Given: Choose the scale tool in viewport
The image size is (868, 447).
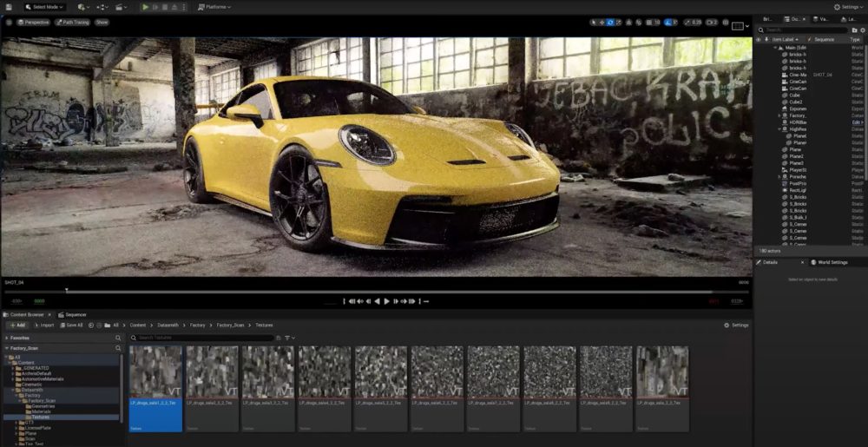Looking at the screenshot, I should [618, 23].
